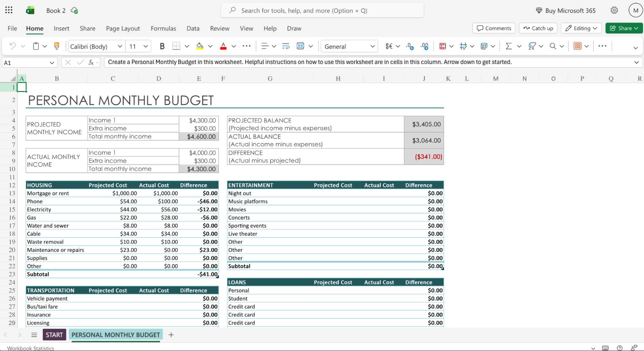Switch to the Insert tab

[61, 28]
